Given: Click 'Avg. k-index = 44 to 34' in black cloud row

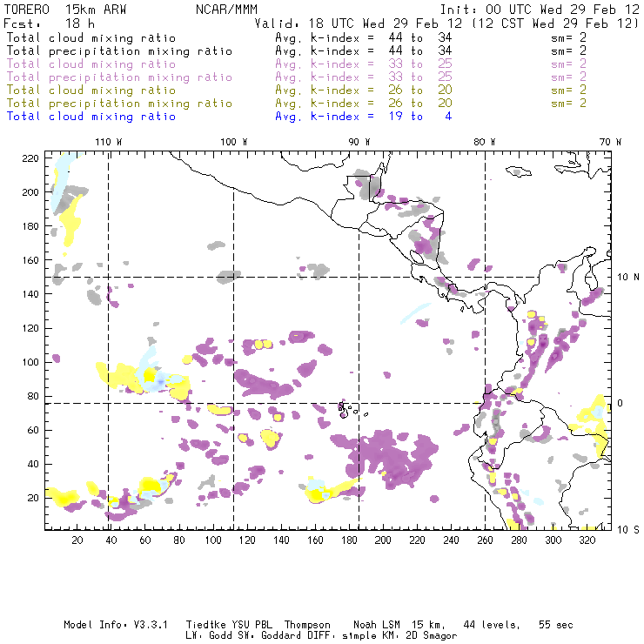Looking at the screenshot, I should [364, 37].
